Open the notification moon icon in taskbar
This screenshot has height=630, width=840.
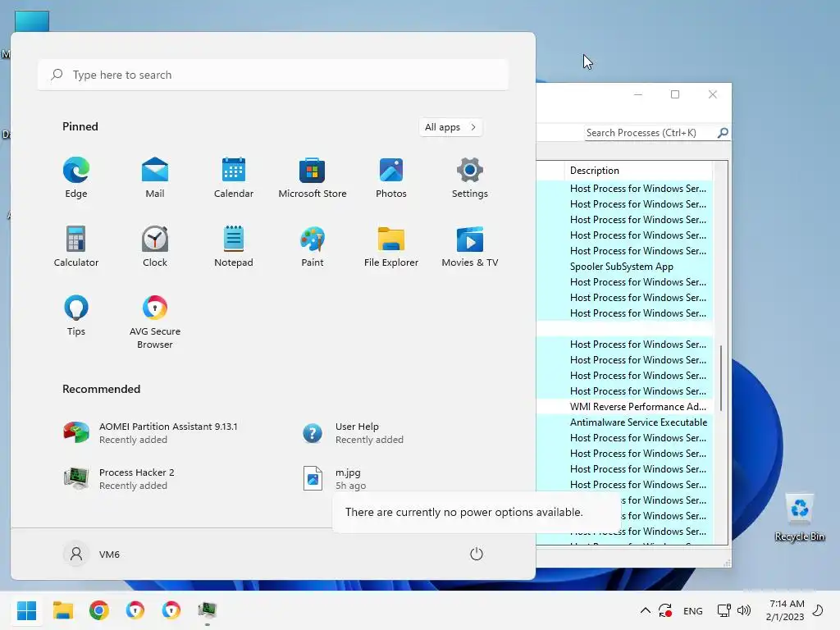[818, 610]
